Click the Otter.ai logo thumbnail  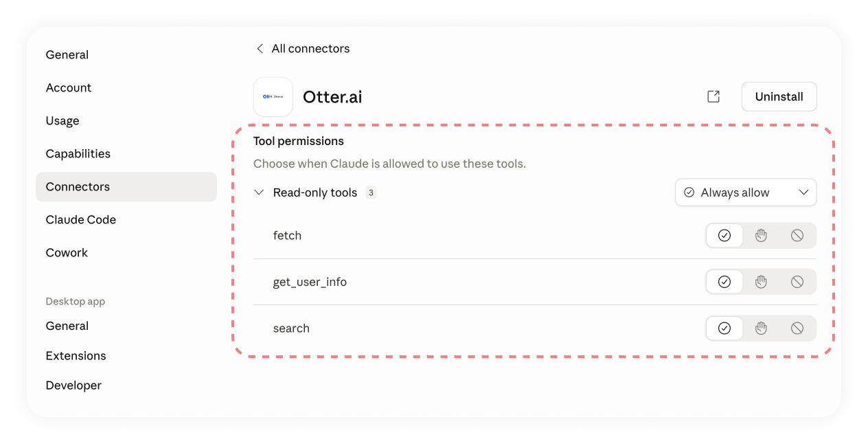click(273, 97)
